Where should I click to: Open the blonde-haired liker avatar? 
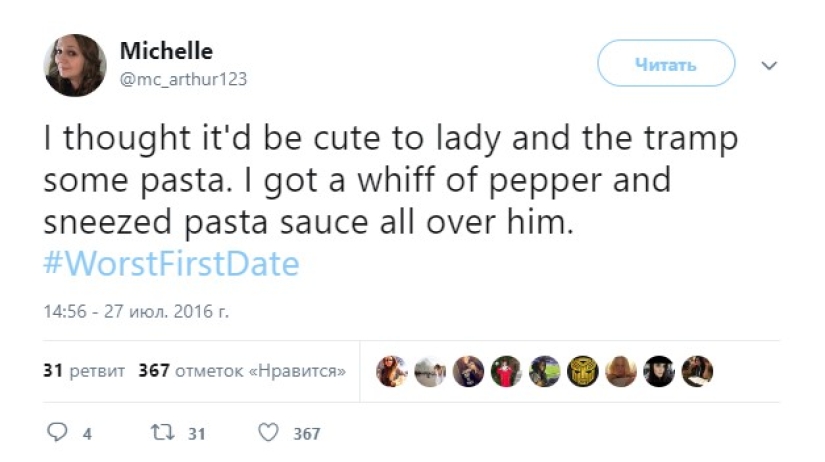click(621, 371)
